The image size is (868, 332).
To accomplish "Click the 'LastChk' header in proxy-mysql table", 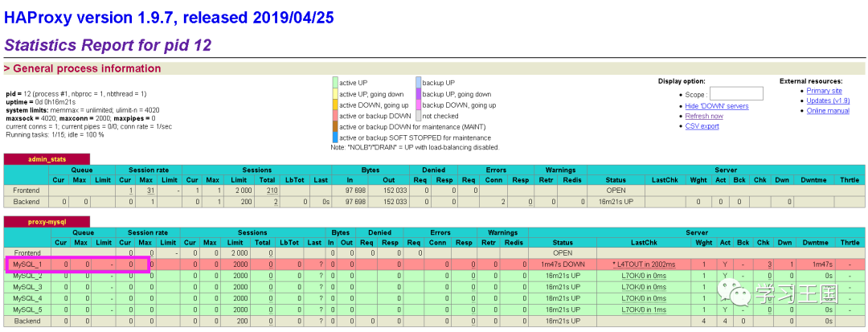I will click(644, 242).
